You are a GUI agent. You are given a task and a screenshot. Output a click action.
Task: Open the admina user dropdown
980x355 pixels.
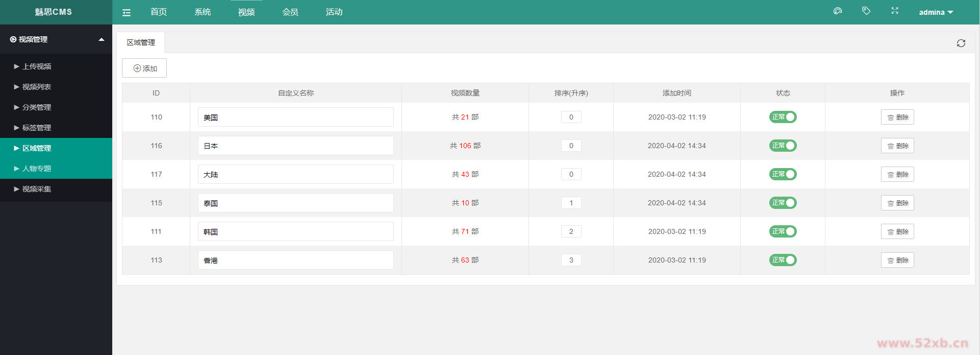click(936, 12)
